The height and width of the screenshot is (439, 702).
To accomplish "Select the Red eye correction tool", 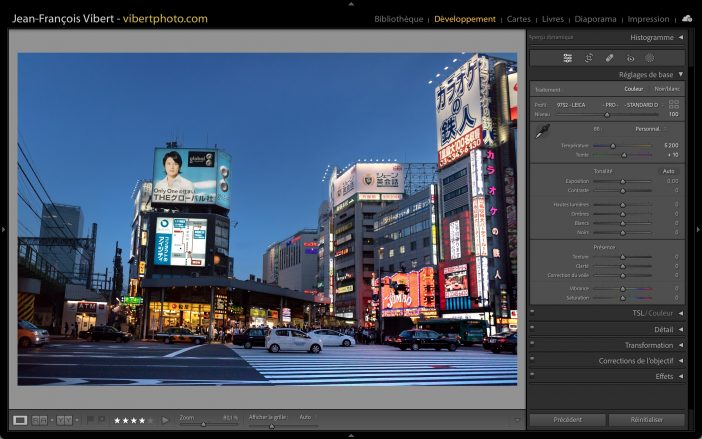I will pyautogui.click(x=630, y=58).
